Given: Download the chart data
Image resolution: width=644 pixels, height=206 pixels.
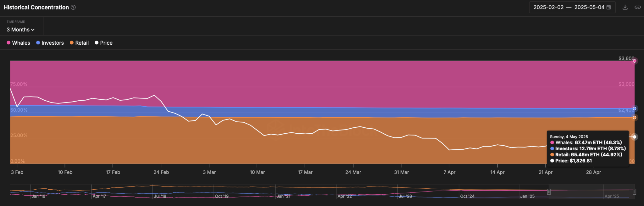Looking at the screenshot, I should [x=625, y=7].
